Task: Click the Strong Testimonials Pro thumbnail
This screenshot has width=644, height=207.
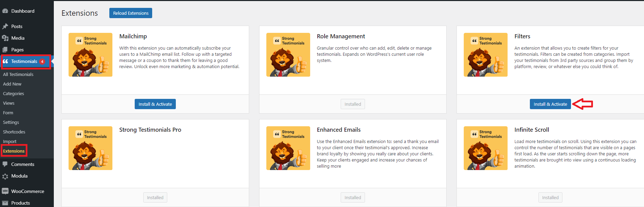Action: point(90,148)
